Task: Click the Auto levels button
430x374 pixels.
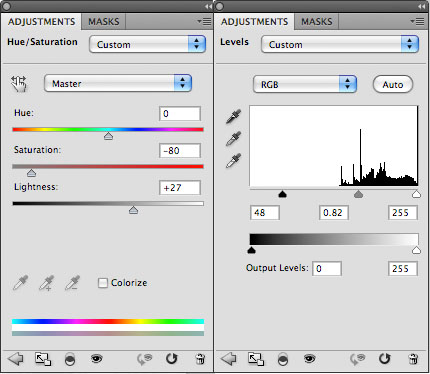Action: tap(393, 85)
